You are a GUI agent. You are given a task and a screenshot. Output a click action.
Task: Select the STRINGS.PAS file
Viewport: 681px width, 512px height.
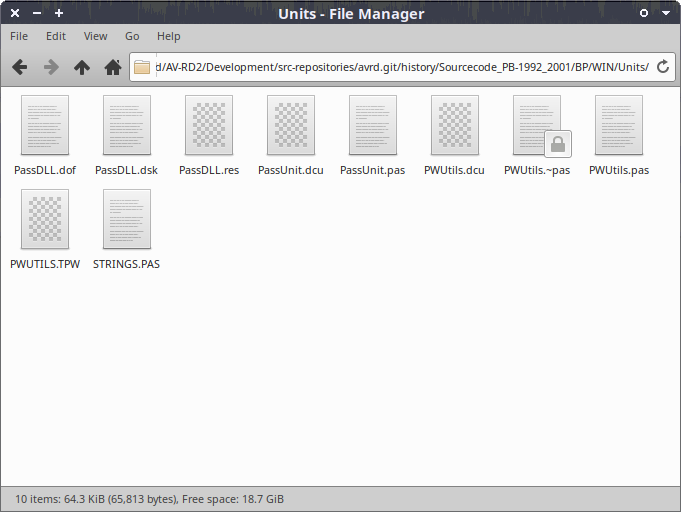pyautogui.click(x=127, y=220)
